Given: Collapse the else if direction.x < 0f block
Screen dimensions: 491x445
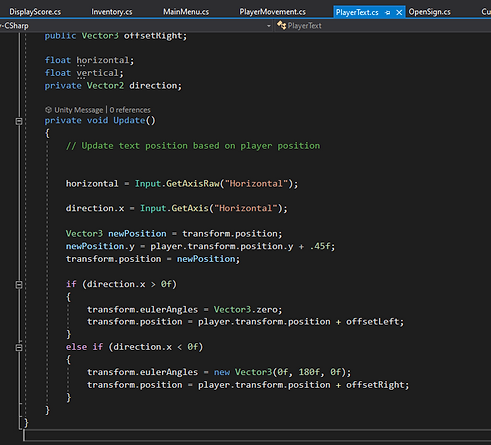Looking at the screenshot, I should point(19,347).
